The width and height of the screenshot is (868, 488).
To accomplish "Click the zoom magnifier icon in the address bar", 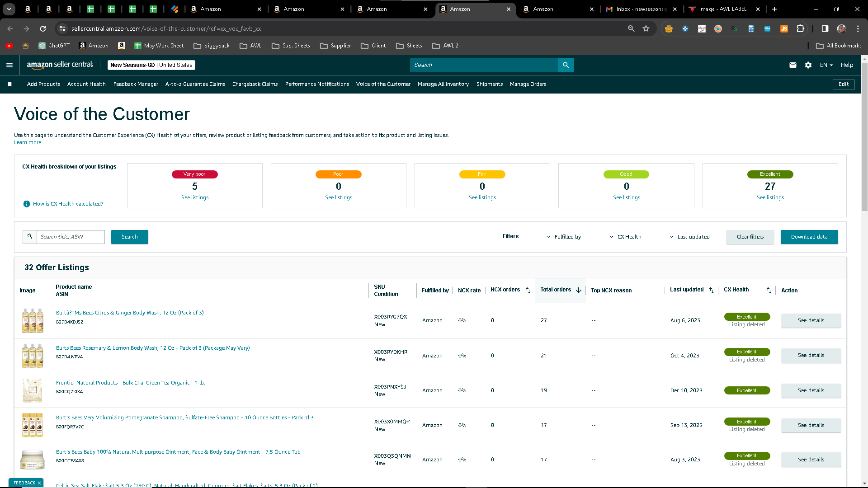I will (631, 28).
